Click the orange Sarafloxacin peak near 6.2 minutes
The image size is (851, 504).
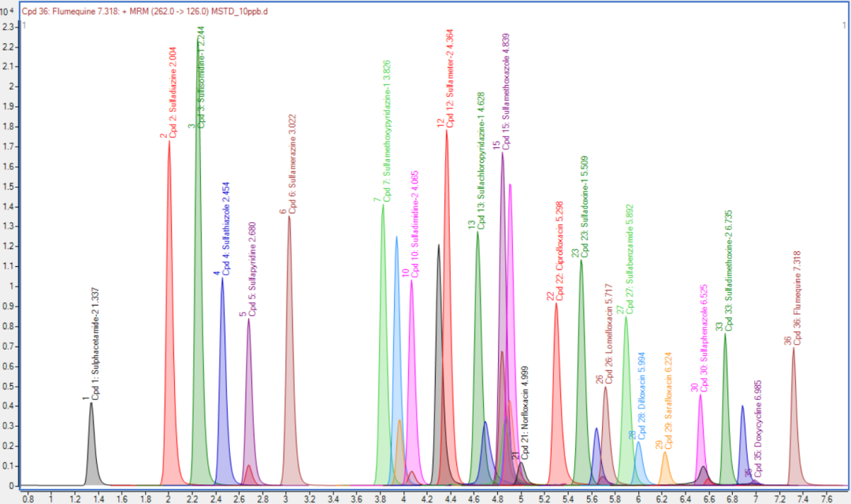pyautogui.click(x=665, y=471)
